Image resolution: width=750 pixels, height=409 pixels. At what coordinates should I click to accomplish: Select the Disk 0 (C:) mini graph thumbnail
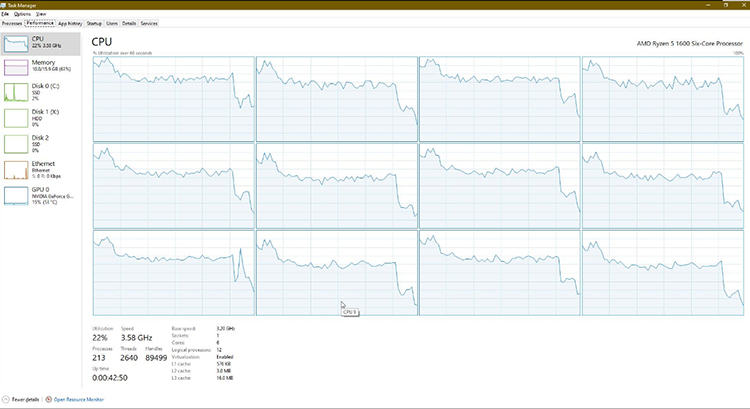[16, 92]
